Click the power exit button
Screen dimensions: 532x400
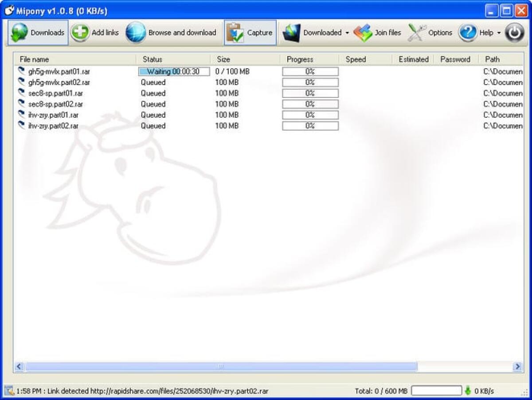(514, 32)
